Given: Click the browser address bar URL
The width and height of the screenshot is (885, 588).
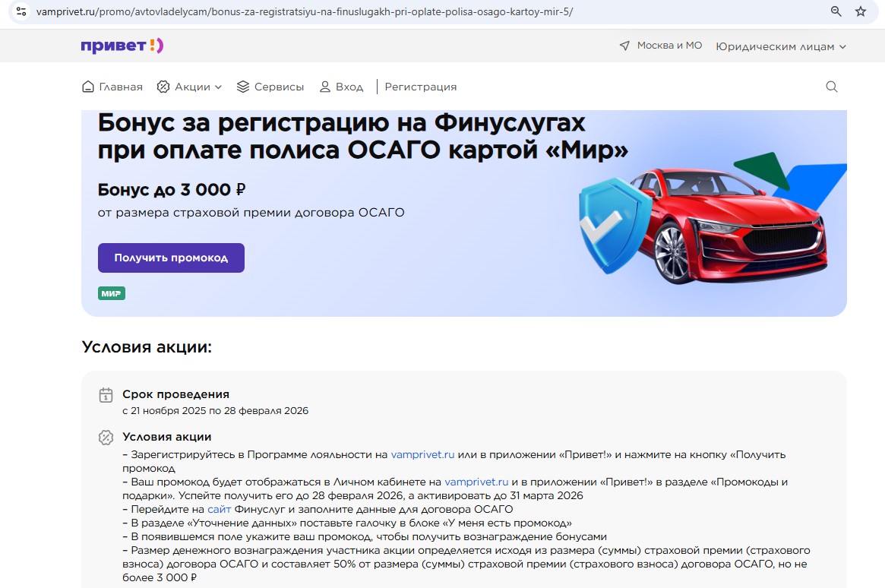Looking at the screenshot, I should (304, 12).
